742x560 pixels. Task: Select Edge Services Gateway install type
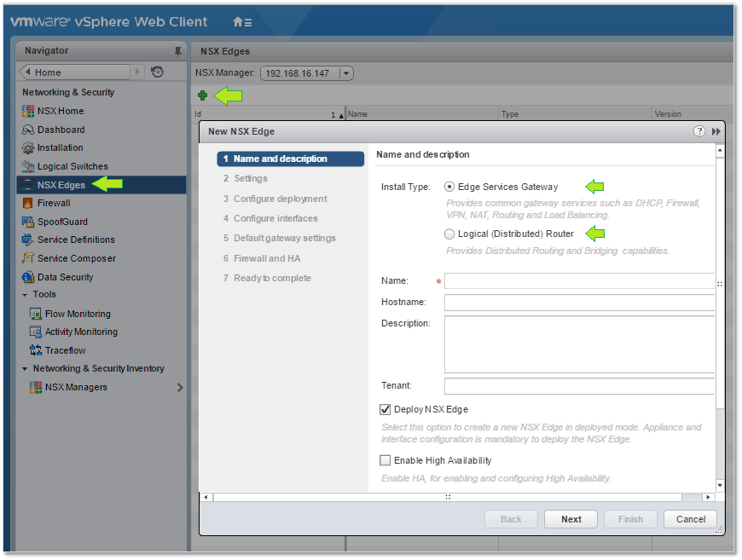coord(449,187)
